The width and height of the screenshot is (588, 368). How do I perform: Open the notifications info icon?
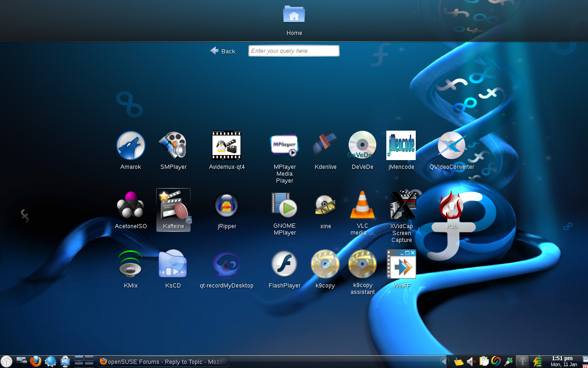point(522,362)
